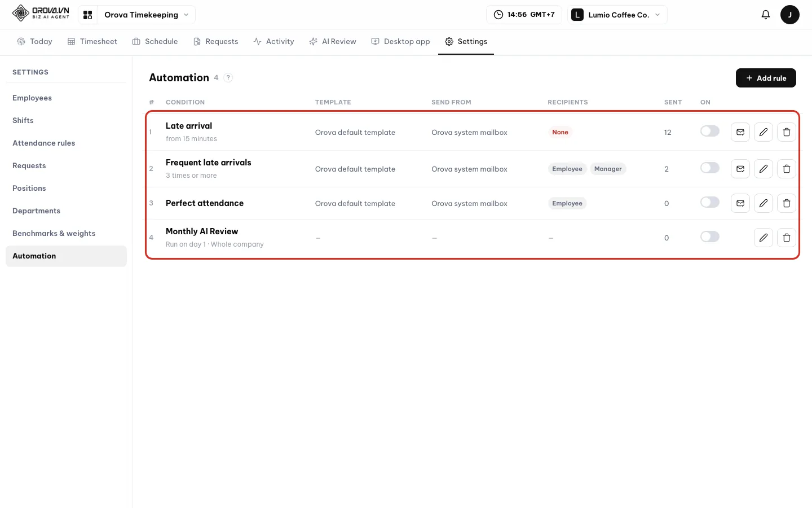Viewport: 812px width, 508px height.
Task: Turn on Frequent late arrivals toggle
Action: [x=710, y=168]
